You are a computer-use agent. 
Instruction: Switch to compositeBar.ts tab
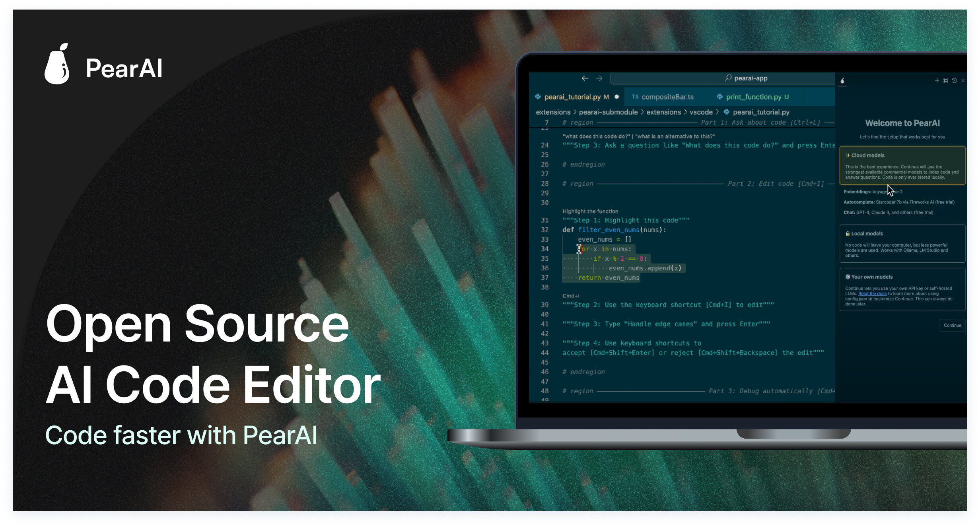tap(667, 97)
